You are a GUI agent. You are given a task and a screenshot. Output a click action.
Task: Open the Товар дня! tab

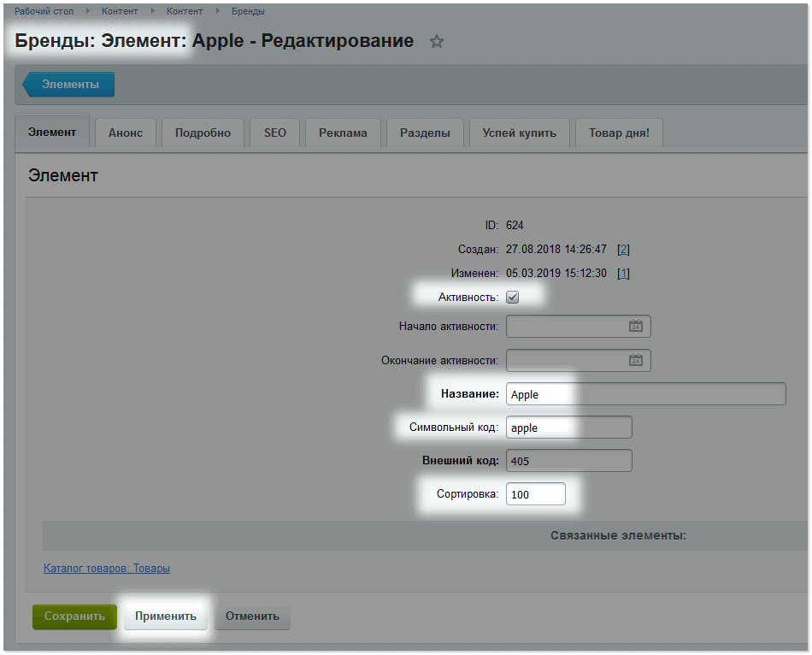pos(619,133)
